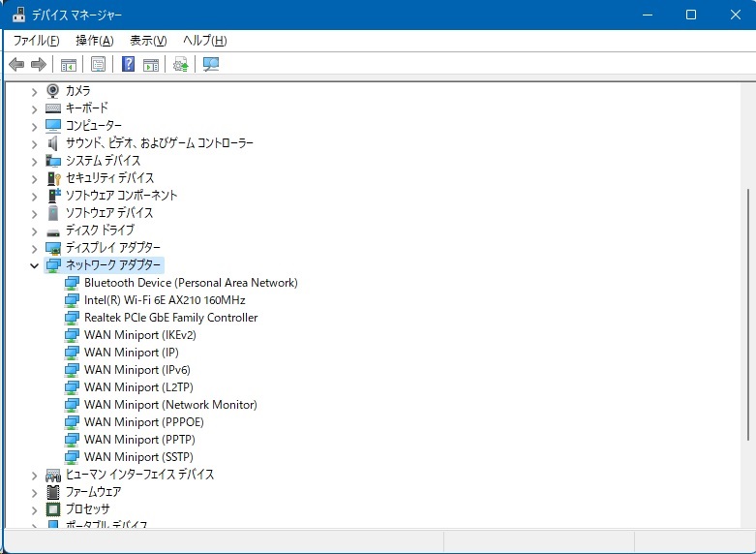The image size is (756, 554).
Task: Expand the セキュリティ デバイス category
Action: [34, 179]
